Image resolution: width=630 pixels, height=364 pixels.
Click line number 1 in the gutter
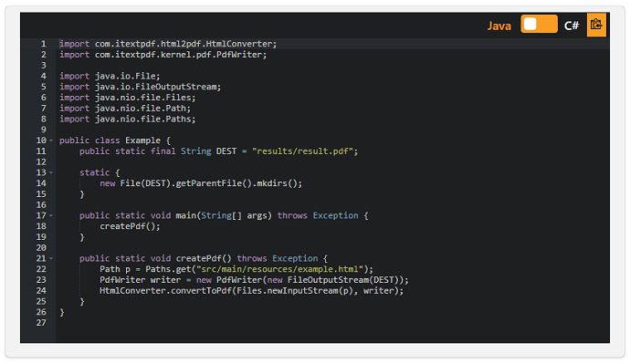[44, 44]
